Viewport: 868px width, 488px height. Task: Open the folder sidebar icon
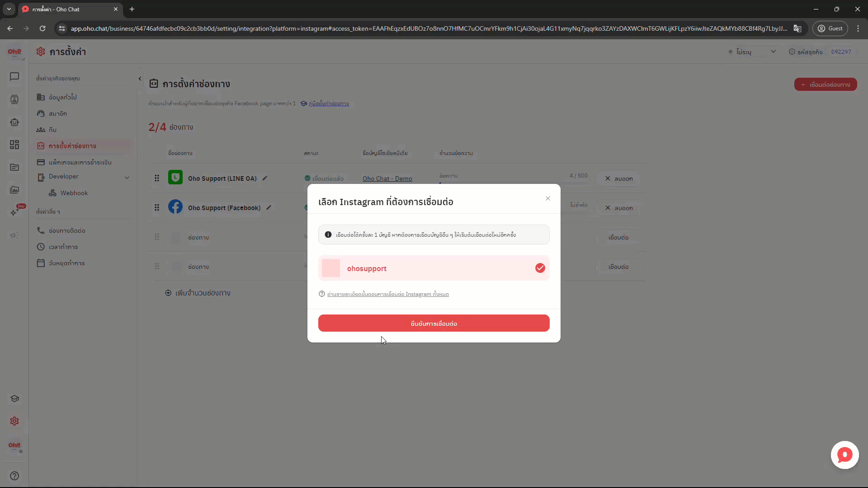click(x=14, y=167)
